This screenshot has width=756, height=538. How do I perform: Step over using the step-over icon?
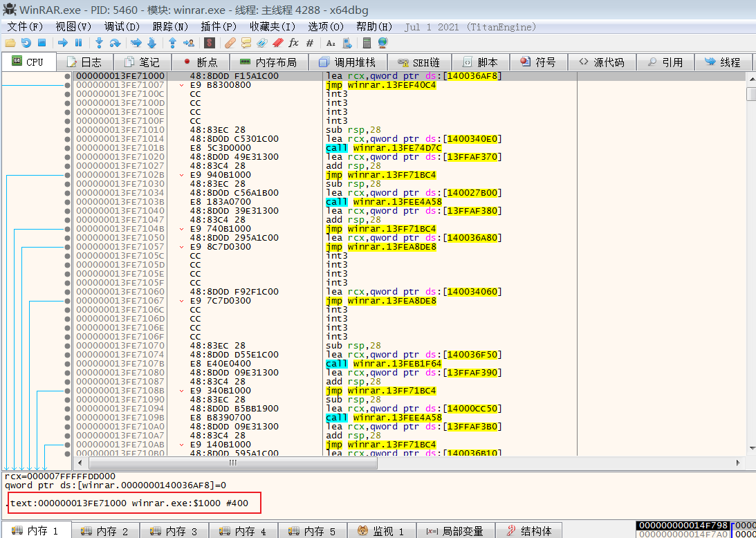115,42
